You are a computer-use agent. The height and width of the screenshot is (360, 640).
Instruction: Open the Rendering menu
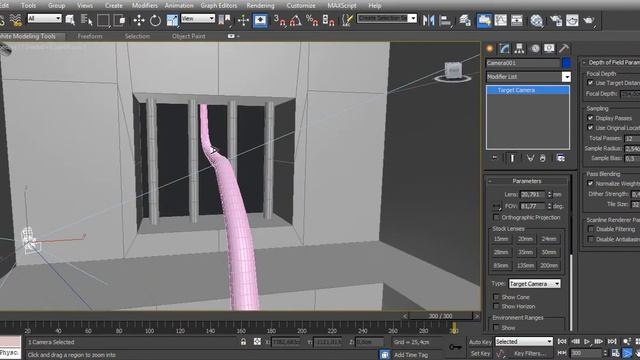tap(260, 6)
